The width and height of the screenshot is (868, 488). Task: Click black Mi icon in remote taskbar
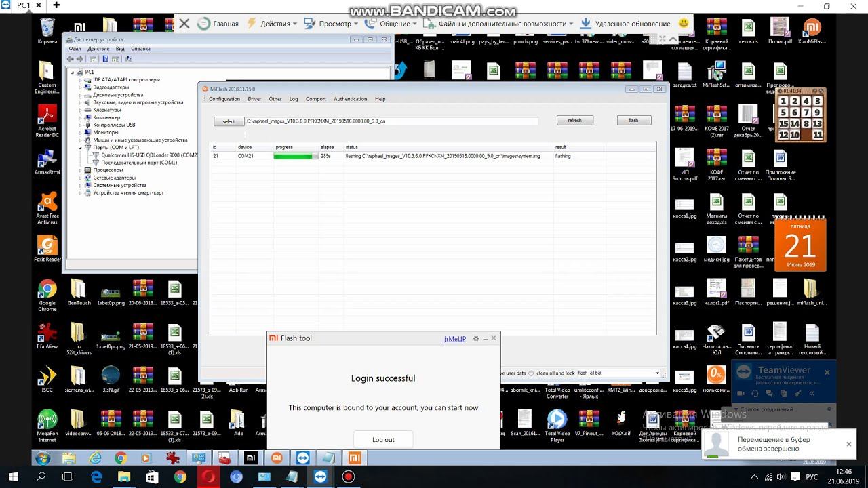coord(251,459)
